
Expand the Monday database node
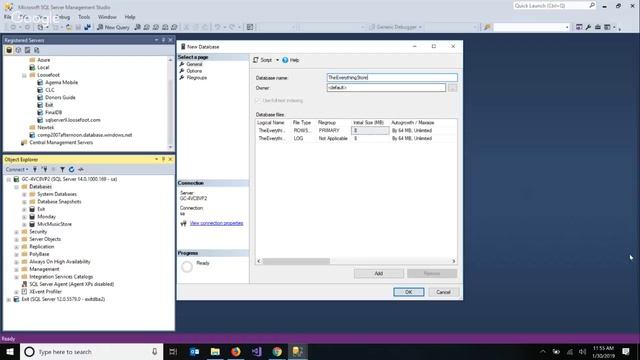point(24,217)
